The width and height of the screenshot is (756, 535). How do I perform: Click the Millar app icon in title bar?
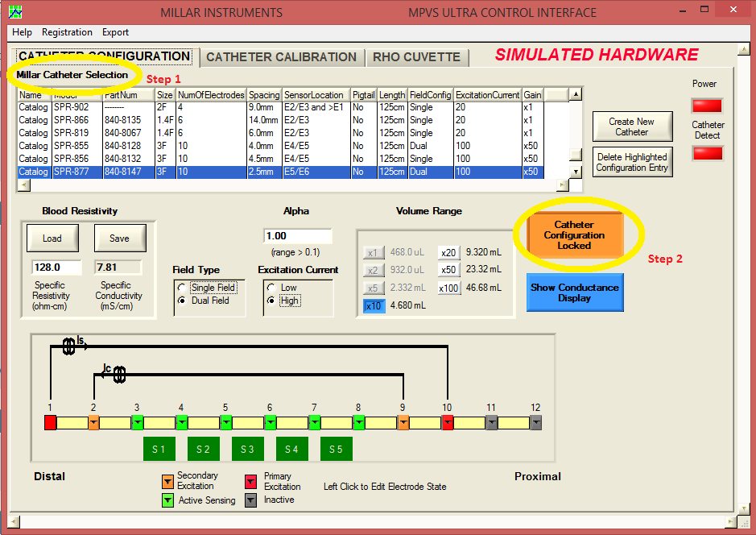click(x=15, y=11)
